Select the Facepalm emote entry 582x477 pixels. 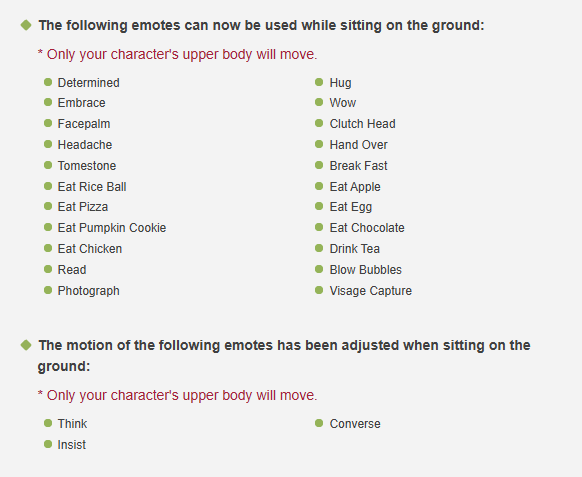tap(84, 124)
